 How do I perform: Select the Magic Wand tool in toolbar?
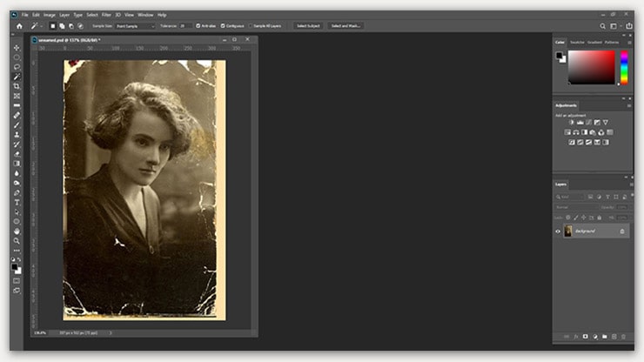tap(17, 77)
